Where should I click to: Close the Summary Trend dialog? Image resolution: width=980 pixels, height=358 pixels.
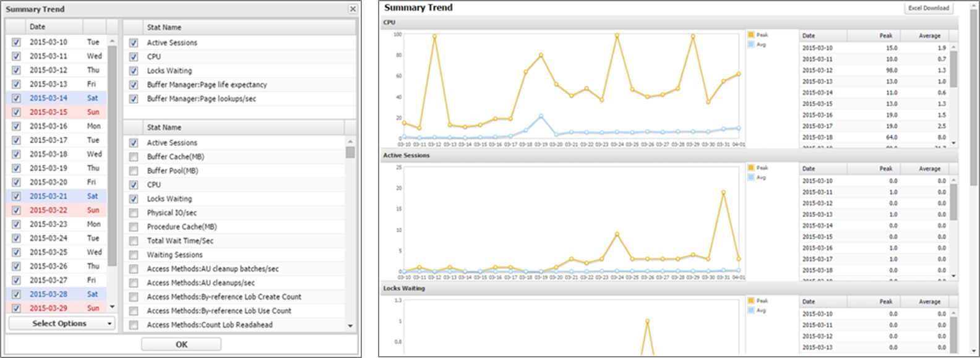pos(353,9)
